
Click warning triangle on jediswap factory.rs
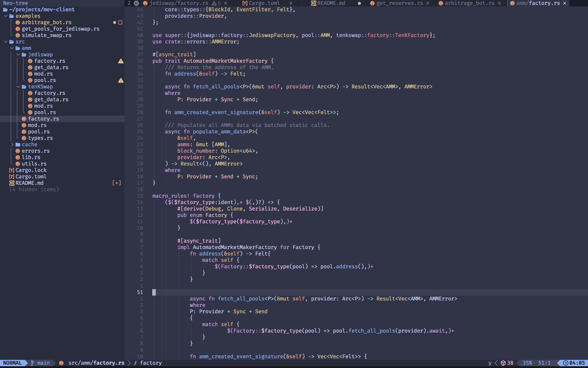tap(121, 61)
